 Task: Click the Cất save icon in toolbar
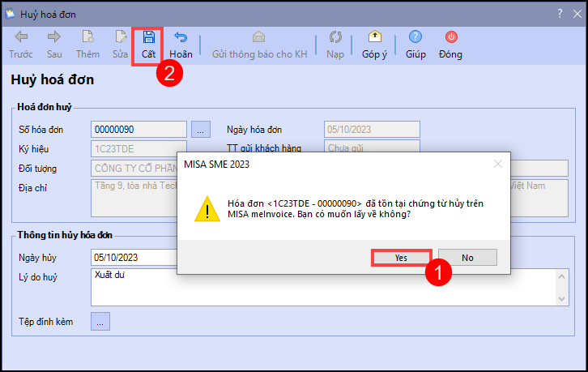pyautogui.click(x=148, y=37)
